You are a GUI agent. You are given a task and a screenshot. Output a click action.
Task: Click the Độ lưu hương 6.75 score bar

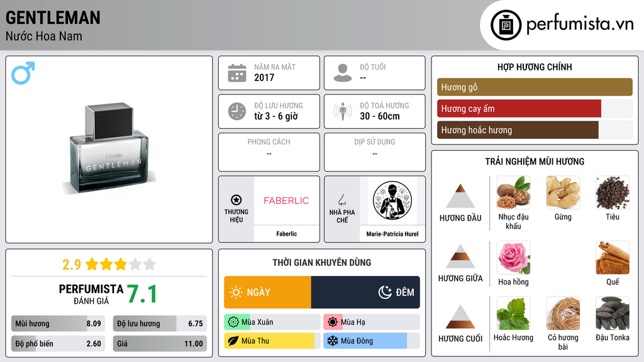(160, 324)
